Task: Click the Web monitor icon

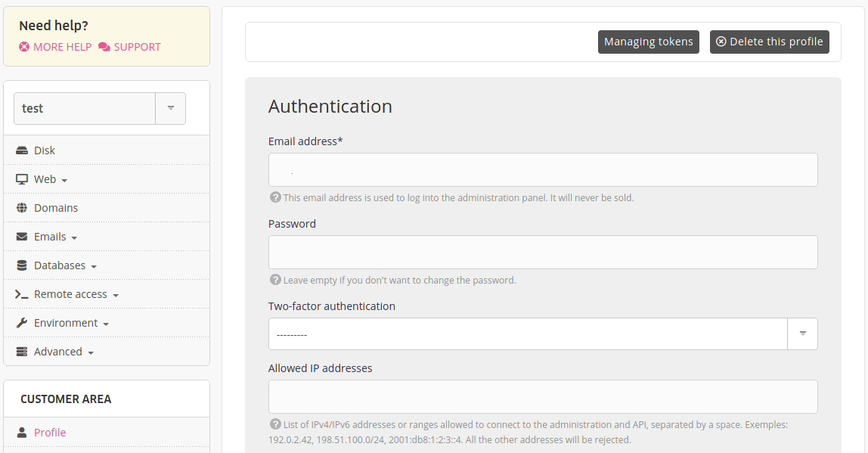Action: tap(21, 179)
